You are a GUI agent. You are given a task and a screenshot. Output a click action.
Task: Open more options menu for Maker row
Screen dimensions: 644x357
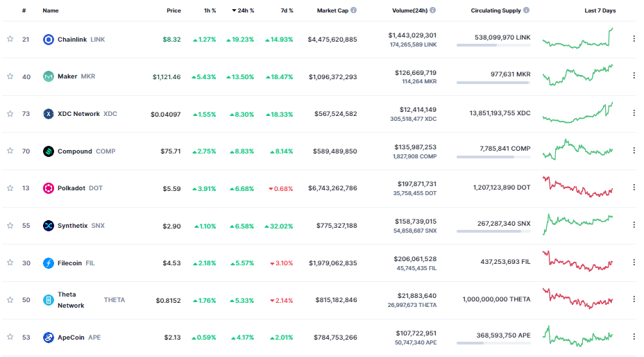coord(634,76)
